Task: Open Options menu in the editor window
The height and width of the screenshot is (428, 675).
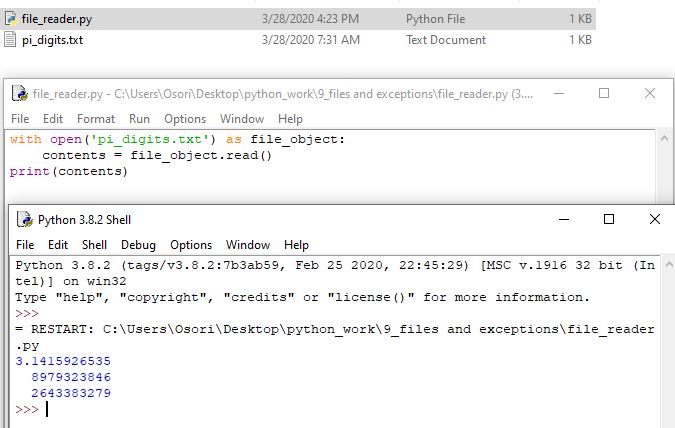Action: (x=185, y=119)
